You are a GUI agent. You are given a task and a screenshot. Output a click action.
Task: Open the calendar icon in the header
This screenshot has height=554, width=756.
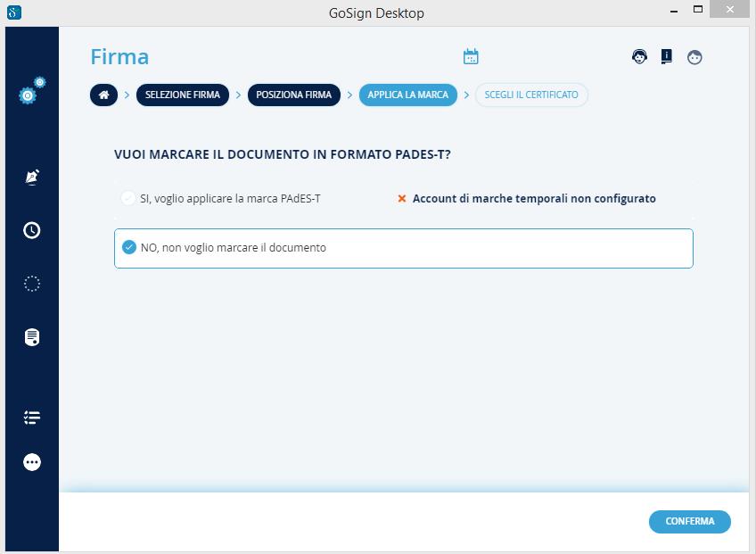click(x=471, y=57)
